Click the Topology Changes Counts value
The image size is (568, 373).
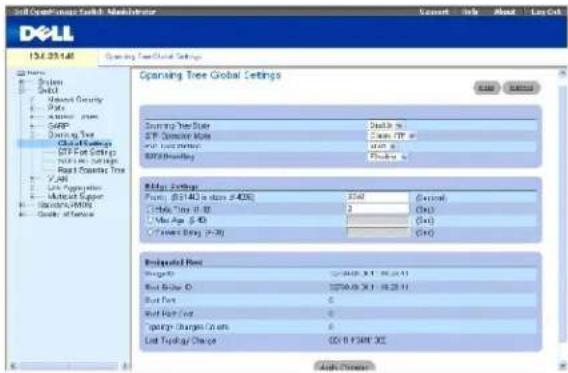point(331,327)
